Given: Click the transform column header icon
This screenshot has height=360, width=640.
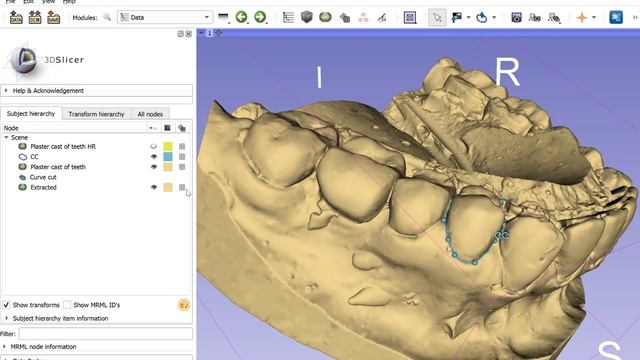Looking at the screenshot, I should tap(182, 128).
